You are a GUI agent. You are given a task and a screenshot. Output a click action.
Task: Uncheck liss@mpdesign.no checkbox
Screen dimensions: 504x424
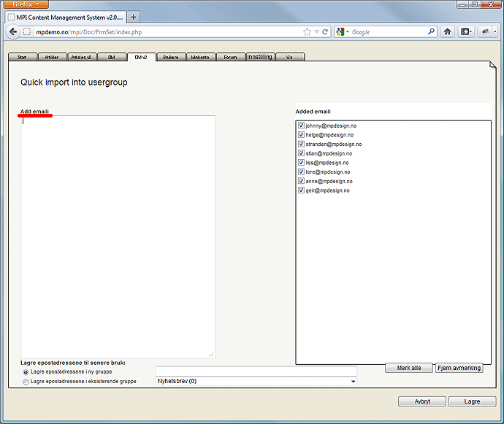(x=301, y=163)
